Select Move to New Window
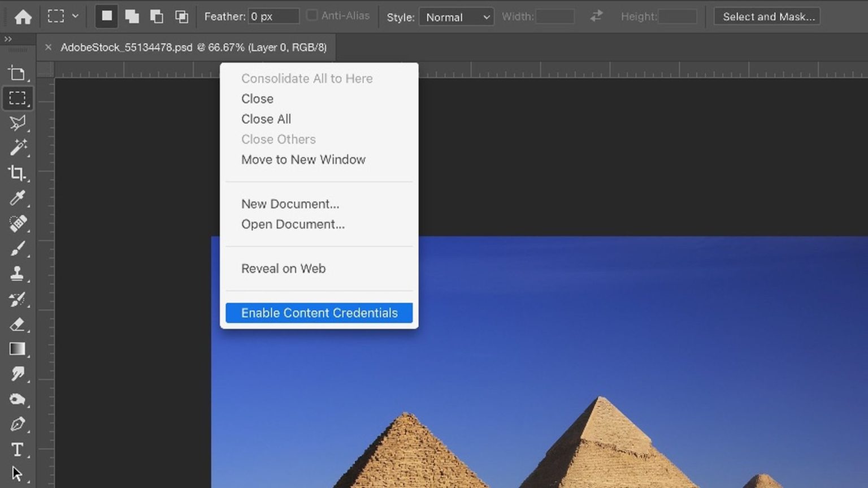This screenshot has width=868, height=488. [303, 159]
